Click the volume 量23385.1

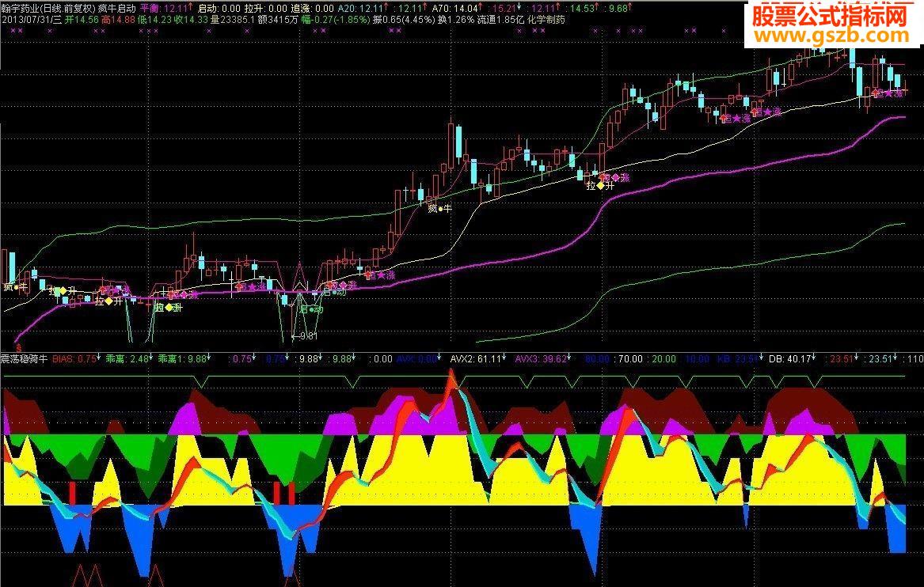click(x=233, y=20)
